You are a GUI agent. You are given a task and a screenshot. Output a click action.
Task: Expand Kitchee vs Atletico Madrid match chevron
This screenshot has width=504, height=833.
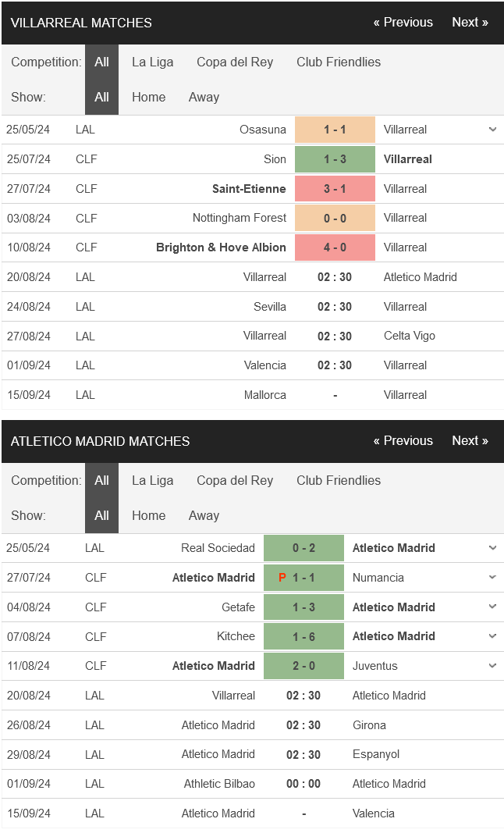point(493,636)
